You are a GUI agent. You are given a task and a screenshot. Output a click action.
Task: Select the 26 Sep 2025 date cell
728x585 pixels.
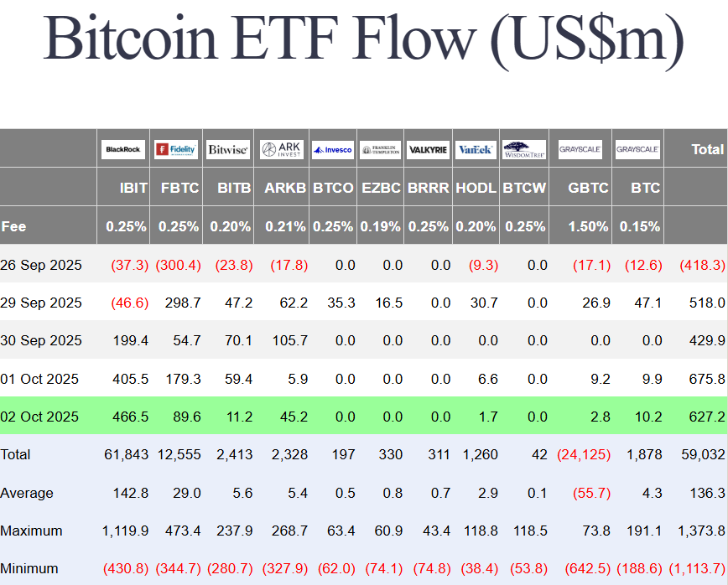(42, 265)
